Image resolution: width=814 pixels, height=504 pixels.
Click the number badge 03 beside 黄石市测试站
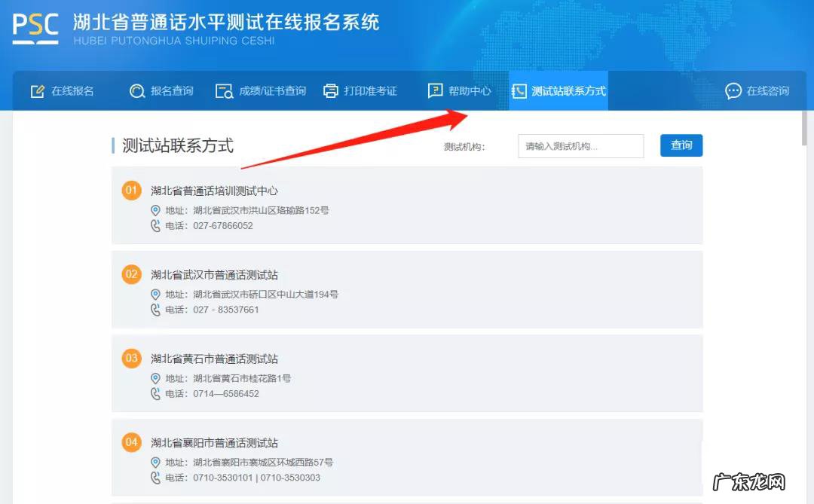[131, 359]
